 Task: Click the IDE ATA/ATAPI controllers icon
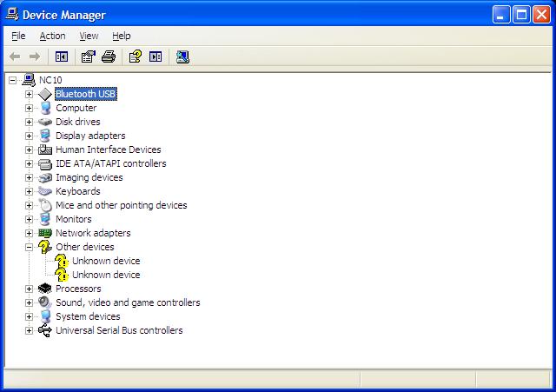45,164
